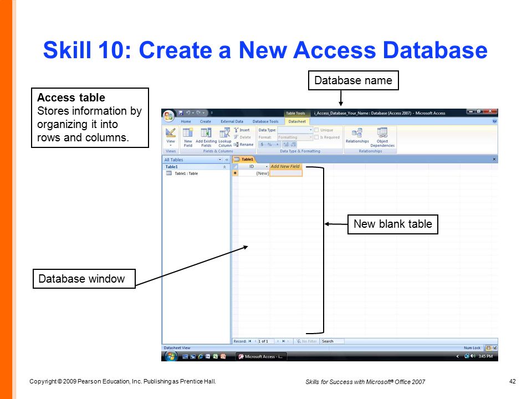Click the Office Button orb
Screen dimensions: 532x399
[x=168, y=116]
